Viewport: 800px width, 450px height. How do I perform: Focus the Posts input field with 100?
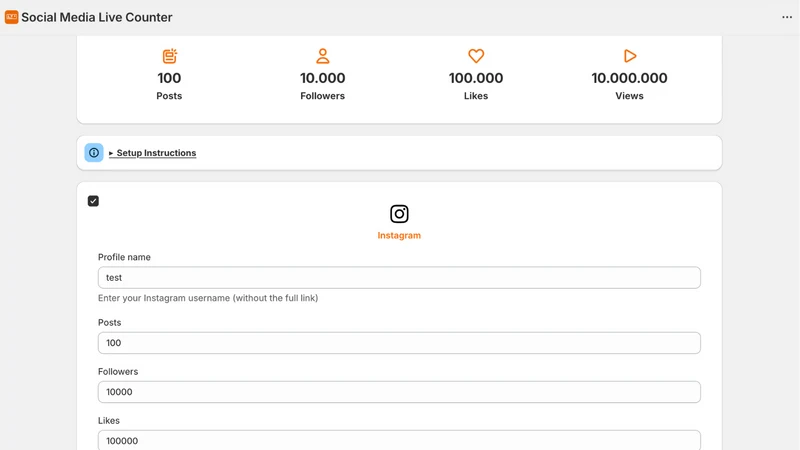(399, 343)
